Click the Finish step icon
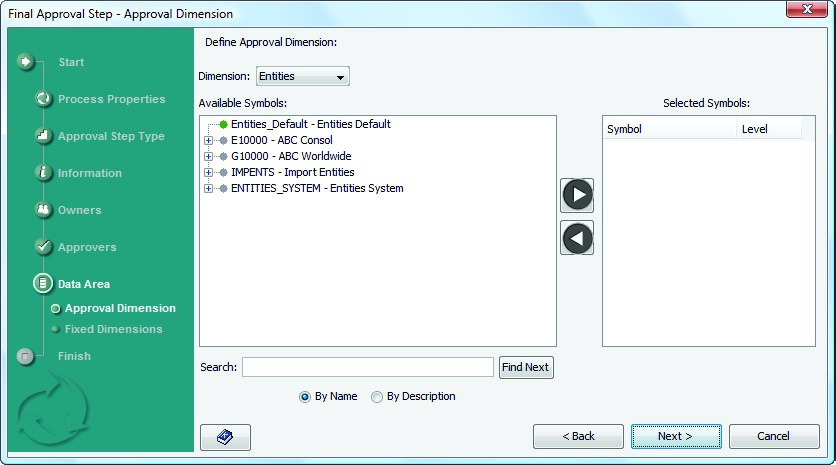This screenshot has width=836, height=465. (25, 356)
